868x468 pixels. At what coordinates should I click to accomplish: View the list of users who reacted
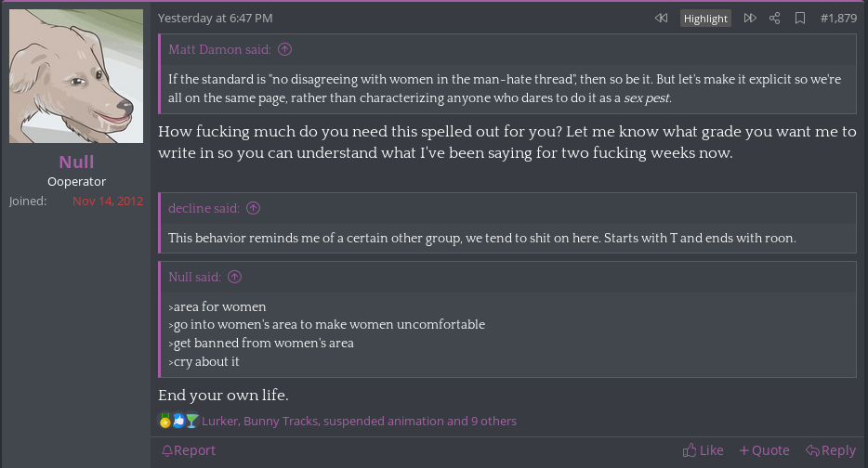coord(359,421)
